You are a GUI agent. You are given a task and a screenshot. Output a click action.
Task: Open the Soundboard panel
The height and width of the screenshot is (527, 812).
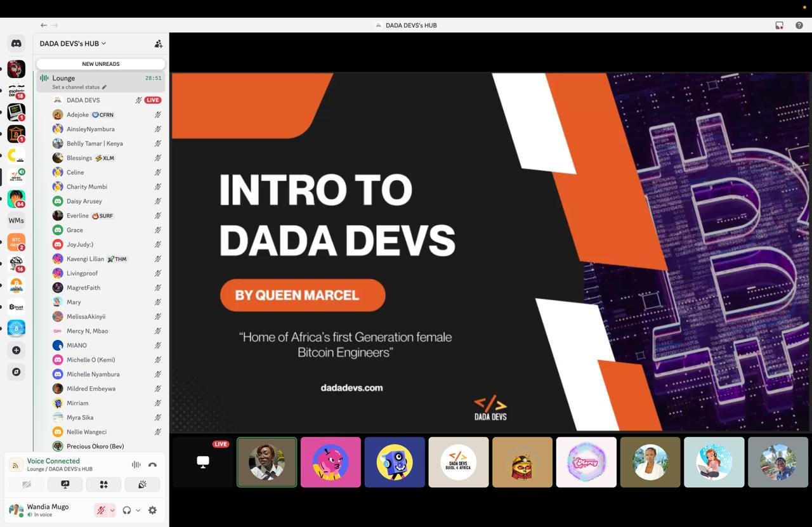pos(142,484)
